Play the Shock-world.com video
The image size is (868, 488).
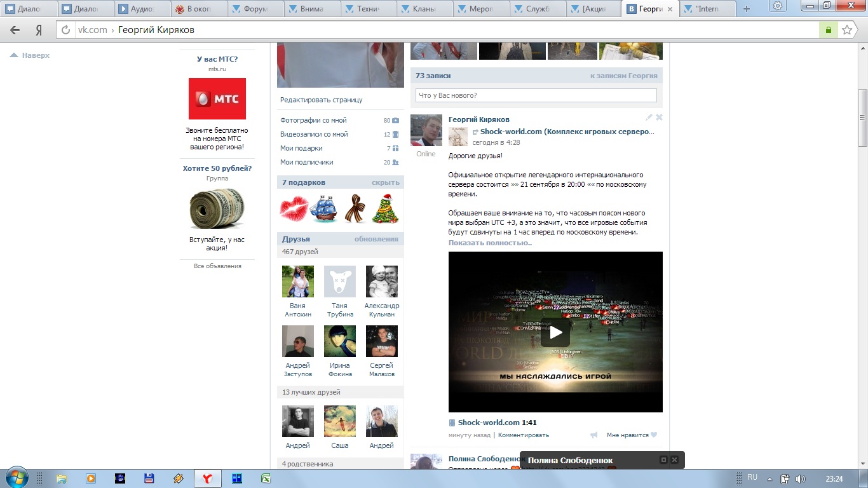pos(555,332)
